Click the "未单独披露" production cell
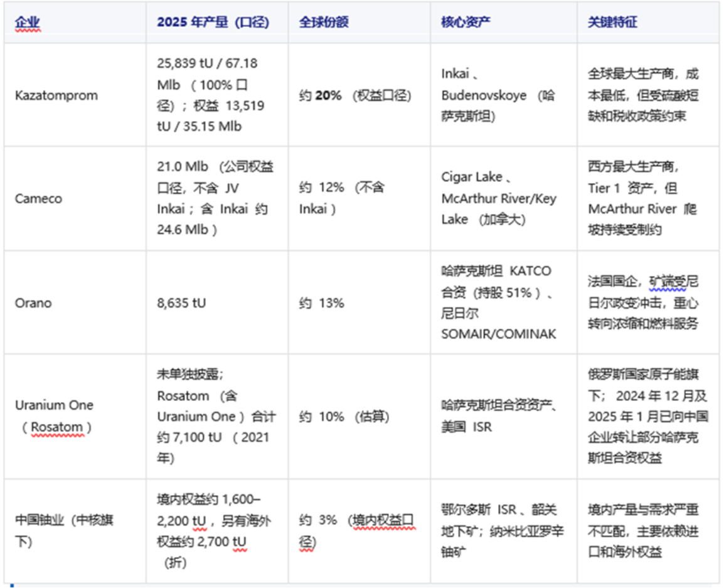 (x=217, y=417)
